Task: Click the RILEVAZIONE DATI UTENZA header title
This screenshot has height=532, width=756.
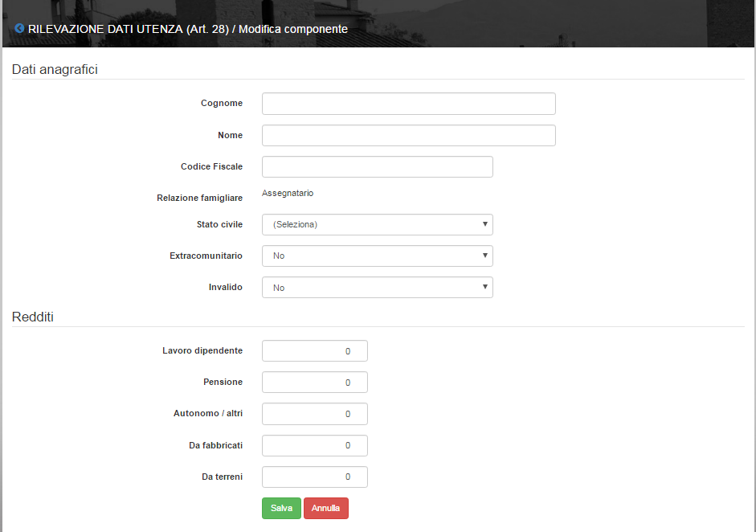Action: point(187,29)
